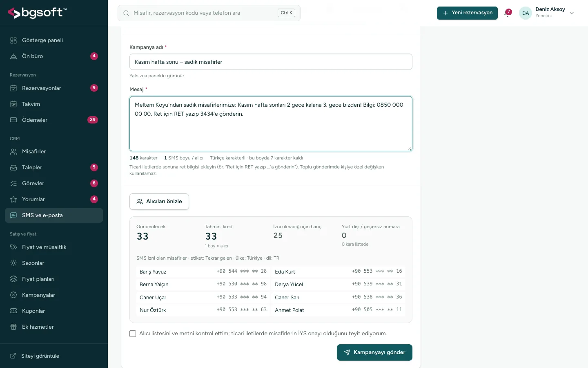Screen dimensions: 588x368
Task: Tick the İYS onayı confirmation checkbox
Action: click(x=133, y=334)
